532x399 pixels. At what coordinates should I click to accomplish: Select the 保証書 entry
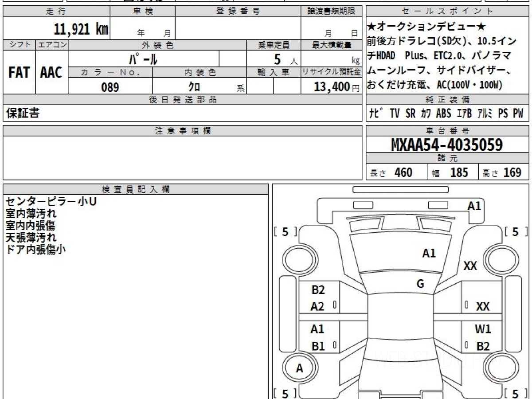[x=23, y=113]
